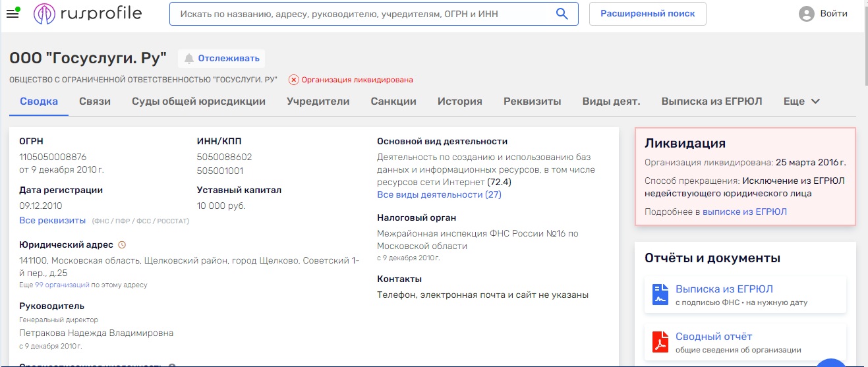Open the Все реквизиты link

click(53, 220)
